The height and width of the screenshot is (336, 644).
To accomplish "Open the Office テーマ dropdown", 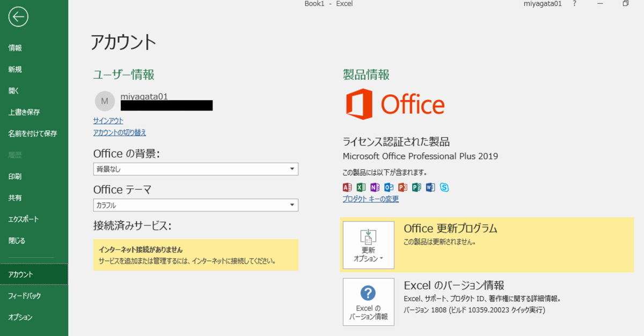I will click(x=195, y=205).
